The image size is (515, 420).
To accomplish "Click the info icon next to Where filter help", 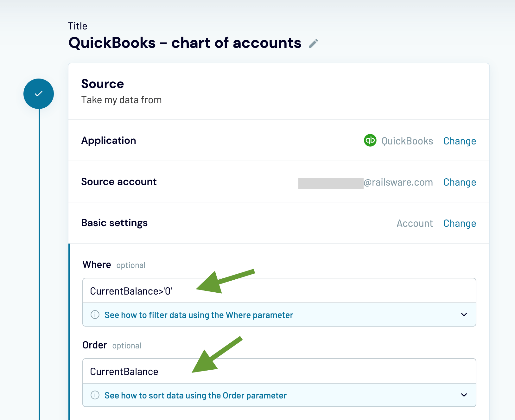I will pos(94,315).
